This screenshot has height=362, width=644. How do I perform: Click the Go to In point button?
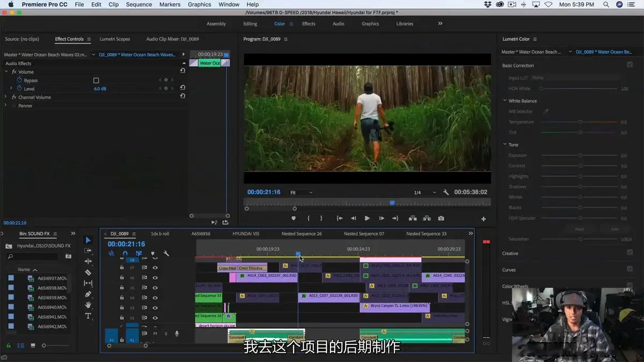coord(339,218)
